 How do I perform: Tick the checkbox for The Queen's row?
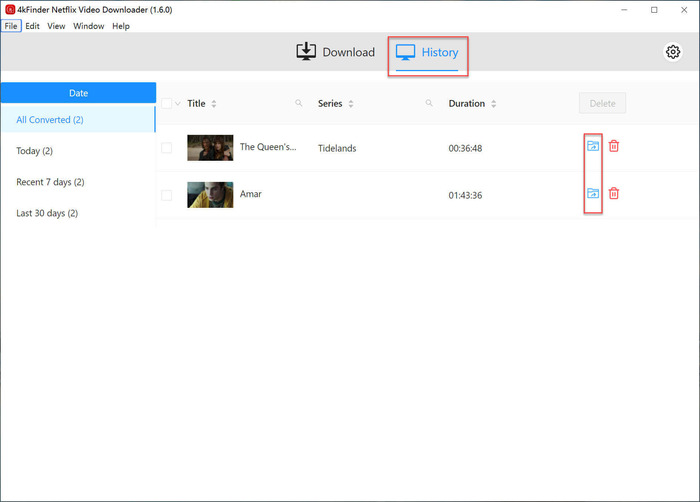[x=167, y=148]
